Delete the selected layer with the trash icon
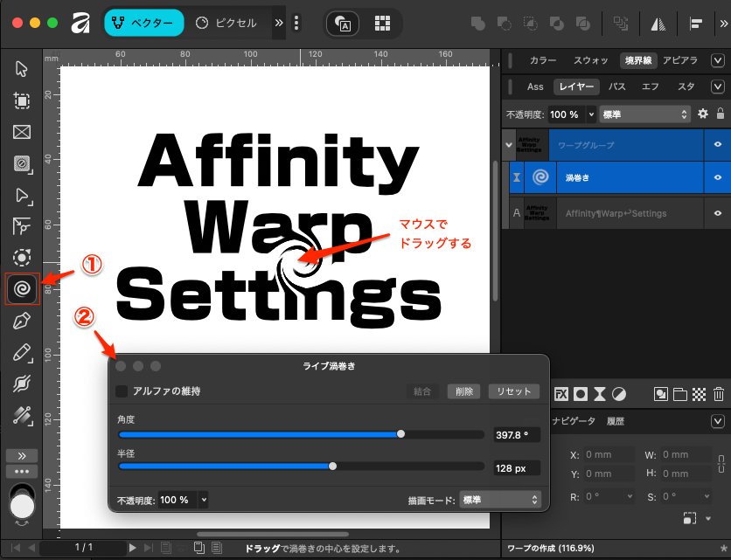 click(x=718, y=394)
